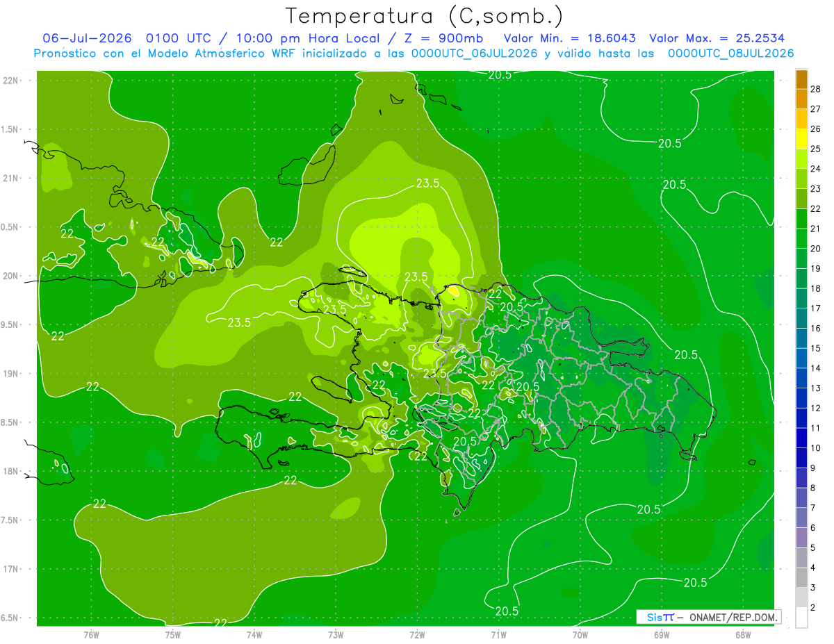Click the color scale label 25

click(816, 148)
